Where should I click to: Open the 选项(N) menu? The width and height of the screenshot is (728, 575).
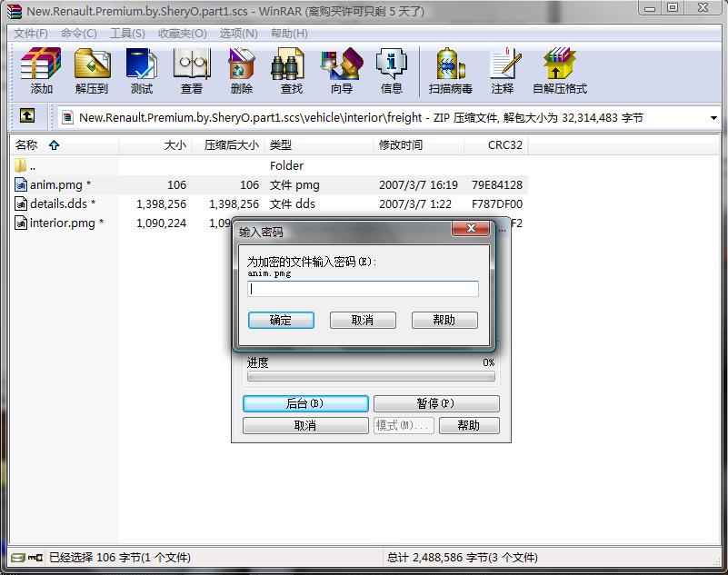click(x=239, y=34)
